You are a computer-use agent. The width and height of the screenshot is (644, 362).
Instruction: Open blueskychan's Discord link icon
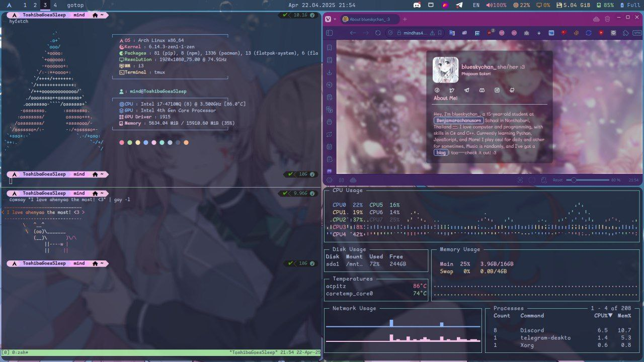click(x=482, y=90)
